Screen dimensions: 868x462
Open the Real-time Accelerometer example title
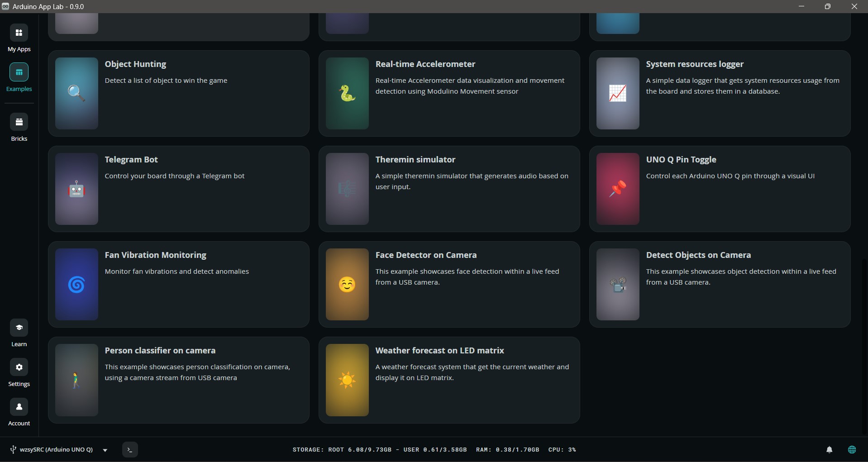point(425,64)
